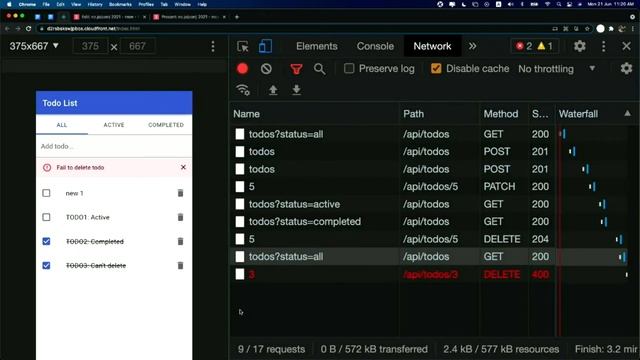Go forward in browser history
The image size is (640, 360).
click(18, 29)
